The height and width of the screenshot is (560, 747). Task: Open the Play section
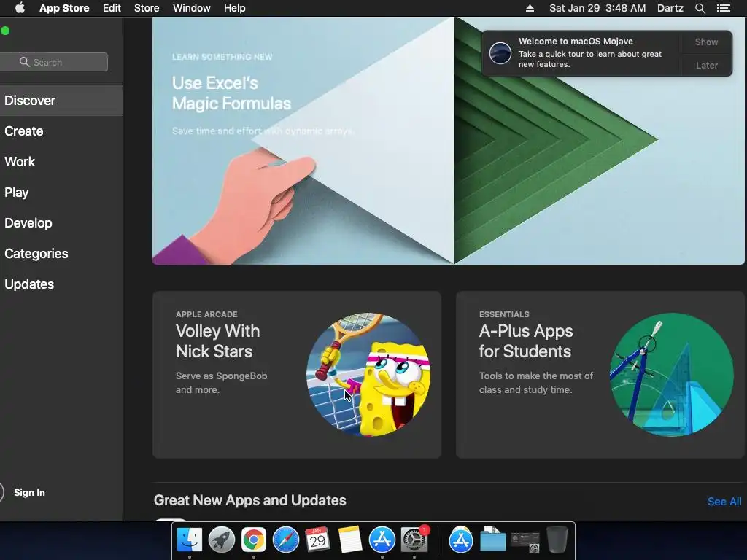61,192
